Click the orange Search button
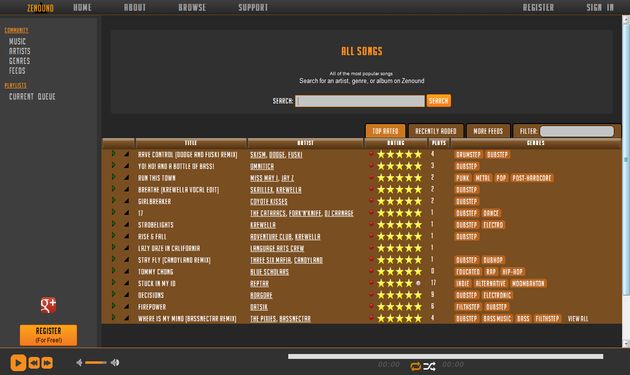The height and width of the screenshot is (375, 630). pyautogui.click(x=438, y=100)
